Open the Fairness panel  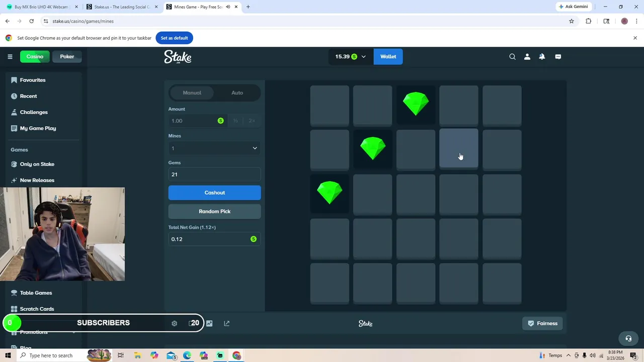tap(542, 323)
